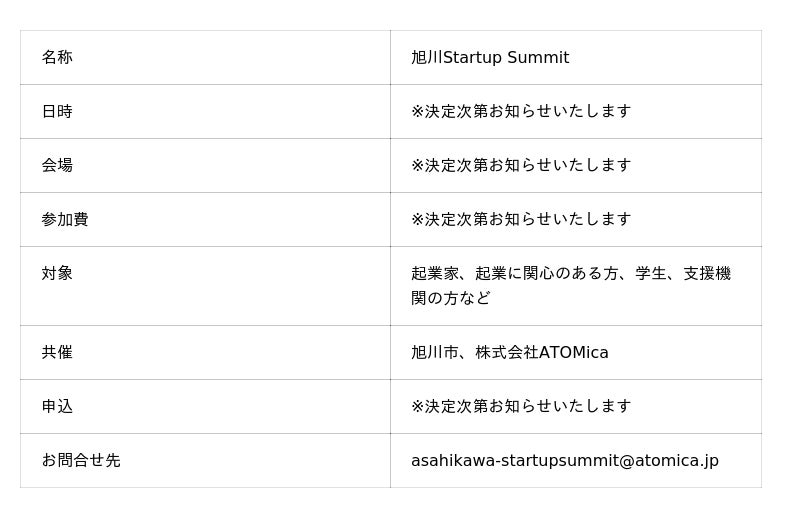Click the notice text beside 日時
This screenshot has height=518, width=800.
[521, 111]
